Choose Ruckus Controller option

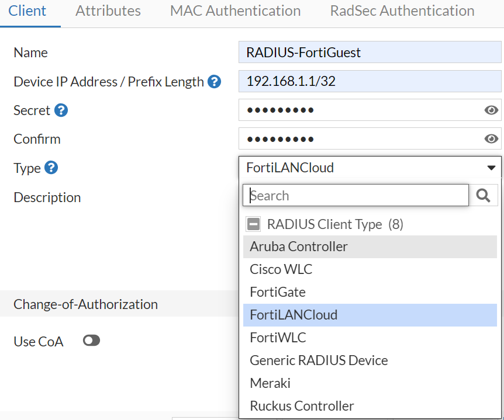[x=370, y=406]
